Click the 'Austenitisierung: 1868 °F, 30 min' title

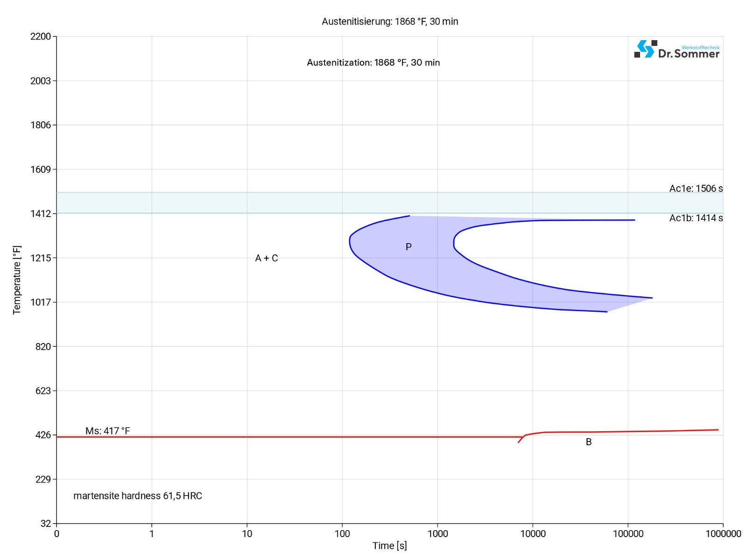(x=390, y=21)
